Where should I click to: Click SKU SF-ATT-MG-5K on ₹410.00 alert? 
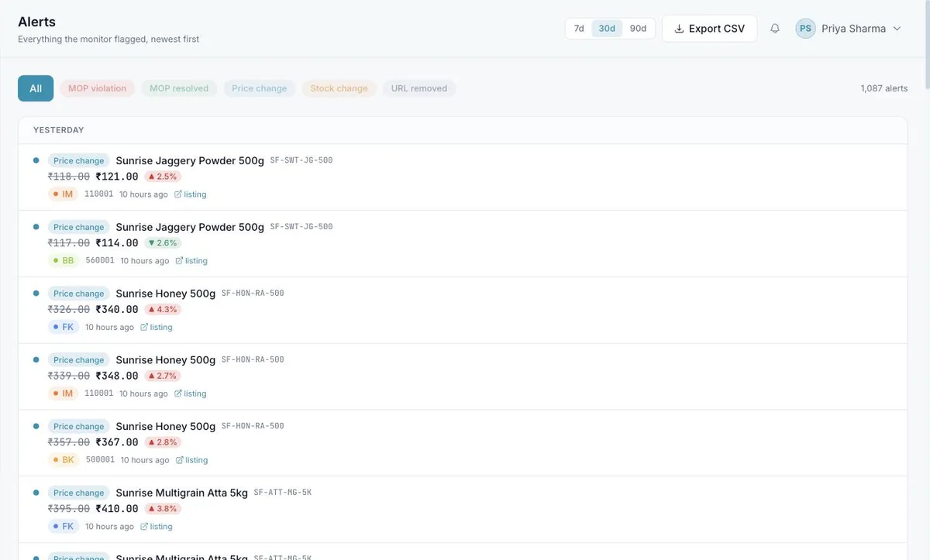click(x=283, y=493)
